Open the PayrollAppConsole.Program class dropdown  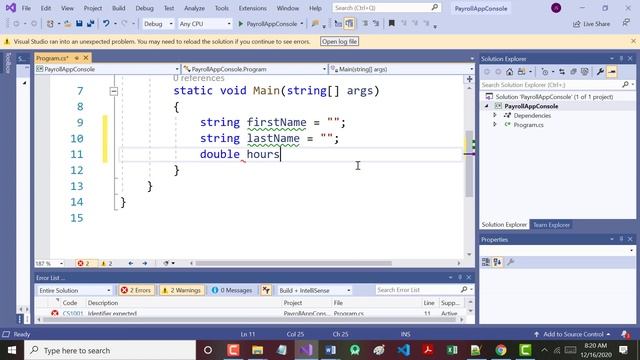click(254, 69)
